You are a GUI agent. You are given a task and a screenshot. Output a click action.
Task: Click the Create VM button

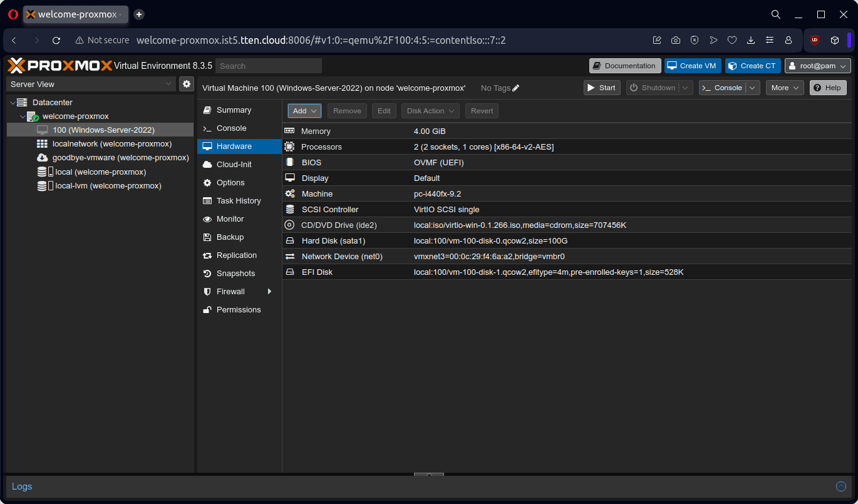[x=693, y=66]
